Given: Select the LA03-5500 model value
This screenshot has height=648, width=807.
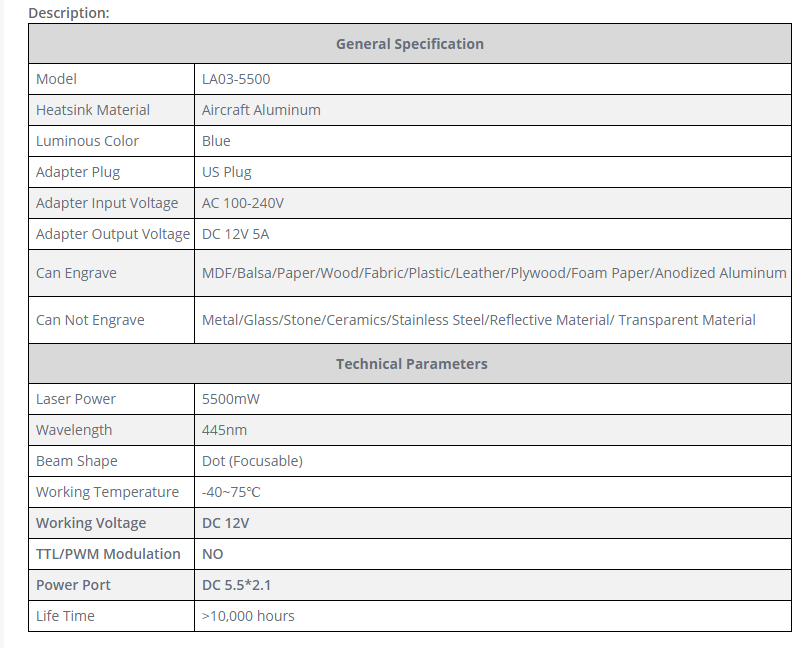Looking at the screenshot, I should (x=236, y=79).
